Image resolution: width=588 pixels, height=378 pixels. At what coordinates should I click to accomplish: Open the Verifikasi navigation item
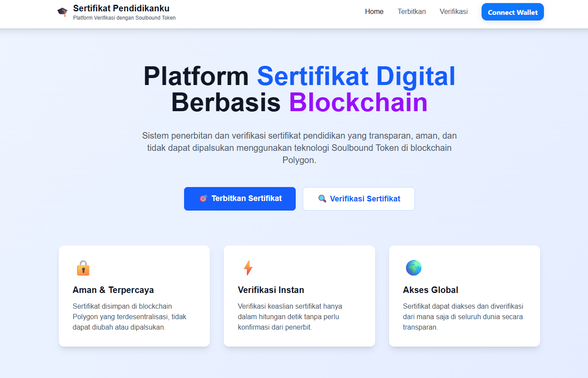click(454, 11)
